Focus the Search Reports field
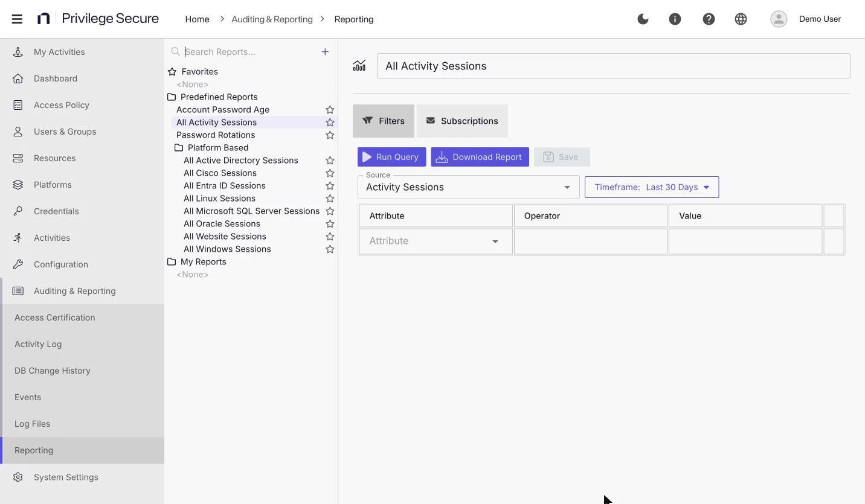This screenshot has width=865, height=504. tap(250, 52)
